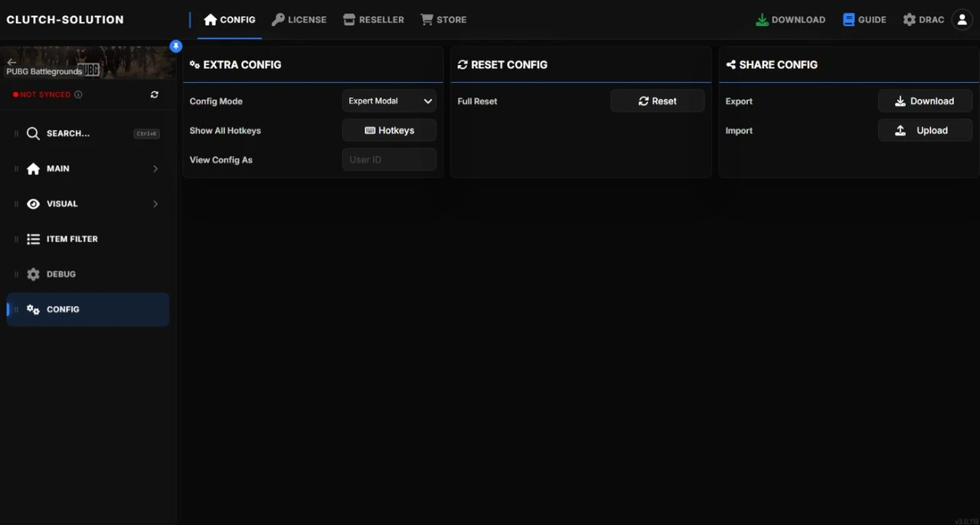980x525 pixels.
Task: Expand the MAIN section chevron
Action: (x=155, y=168)
